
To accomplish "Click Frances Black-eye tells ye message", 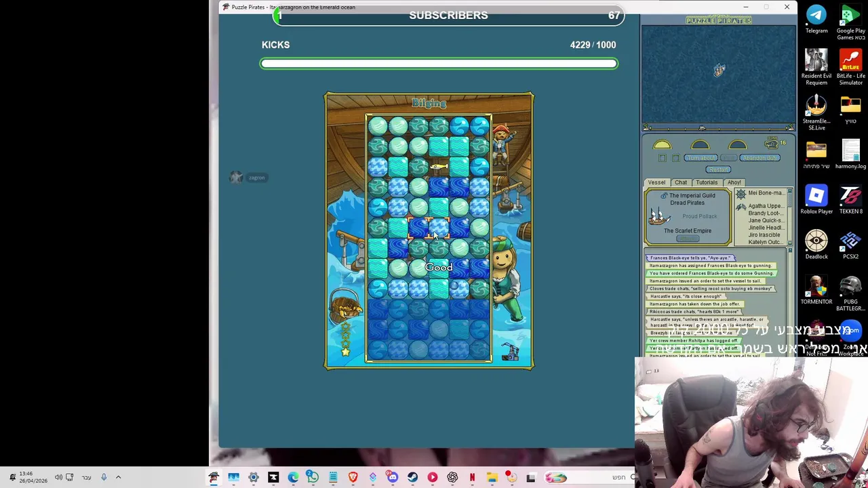I will 690,258.
